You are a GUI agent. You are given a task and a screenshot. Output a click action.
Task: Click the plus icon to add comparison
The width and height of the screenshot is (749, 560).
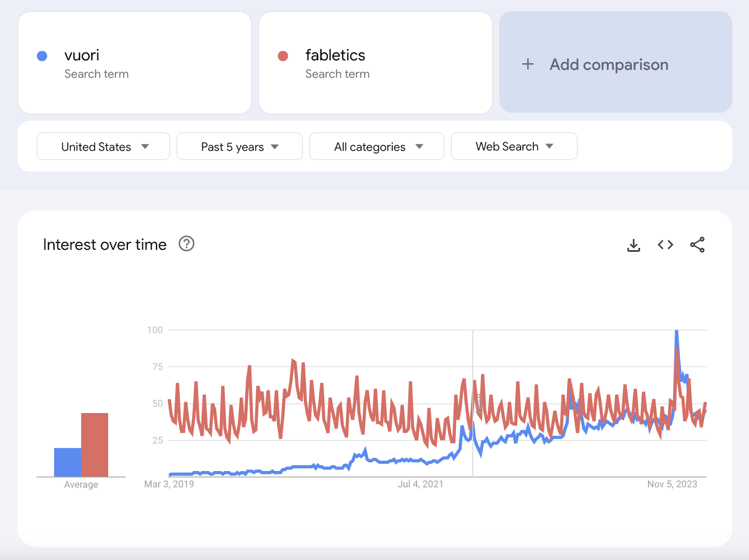coord(528,64)
